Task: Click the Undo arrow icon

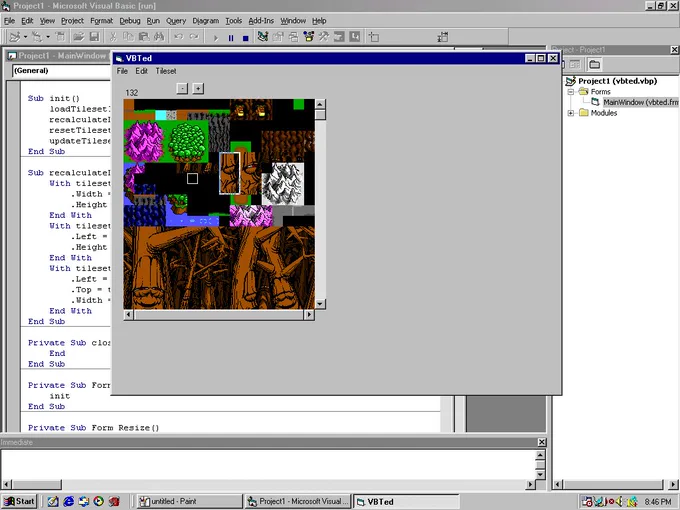Action: (x=178, y=37)
